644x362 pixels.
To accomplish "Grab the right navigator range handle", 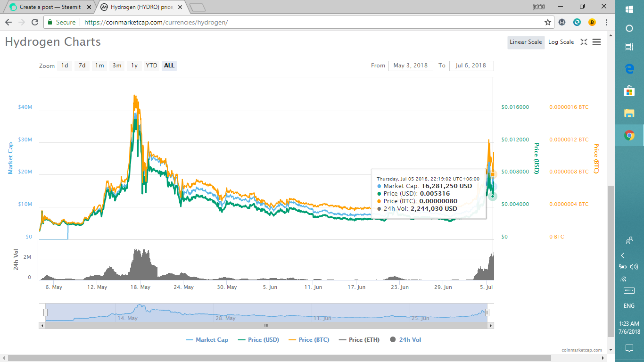I will (x=487, y=313).
